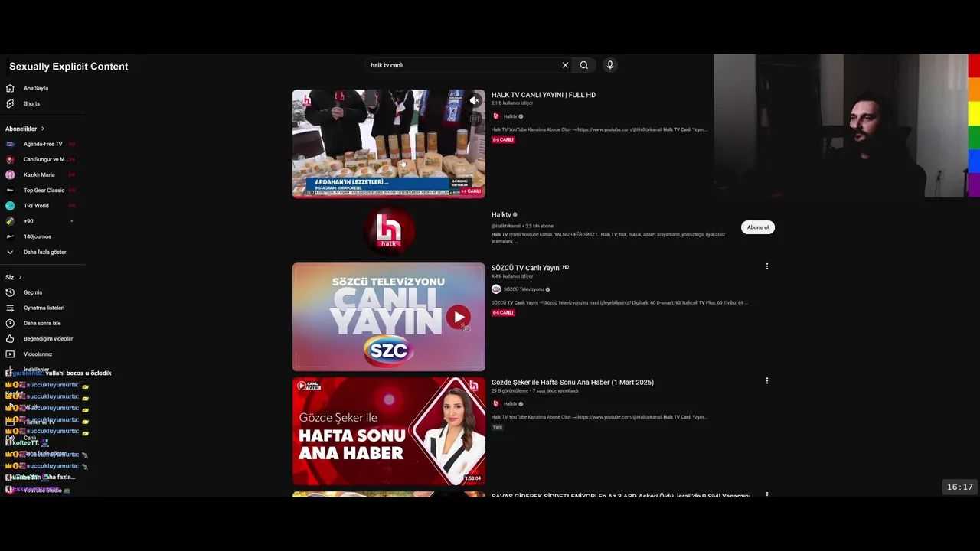Go to Ana Sayfa home icon
Viewport: 980px width, 551px height.
coord(10,88)
